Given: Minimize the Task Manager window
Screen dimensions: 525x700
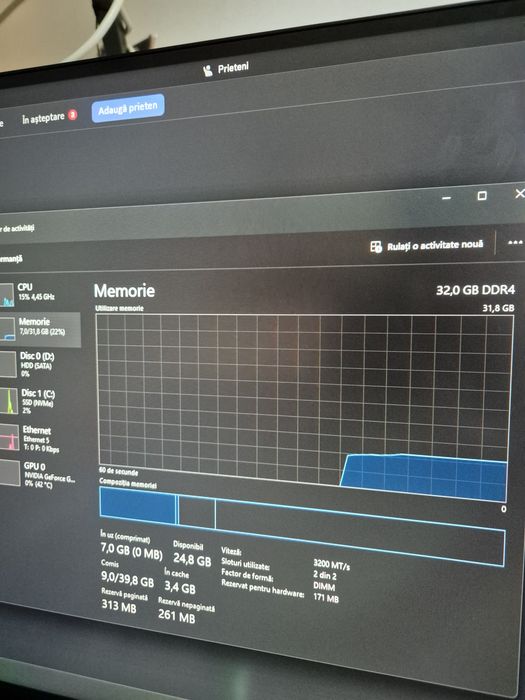Looking at the screenshot, I should point(446,198).
